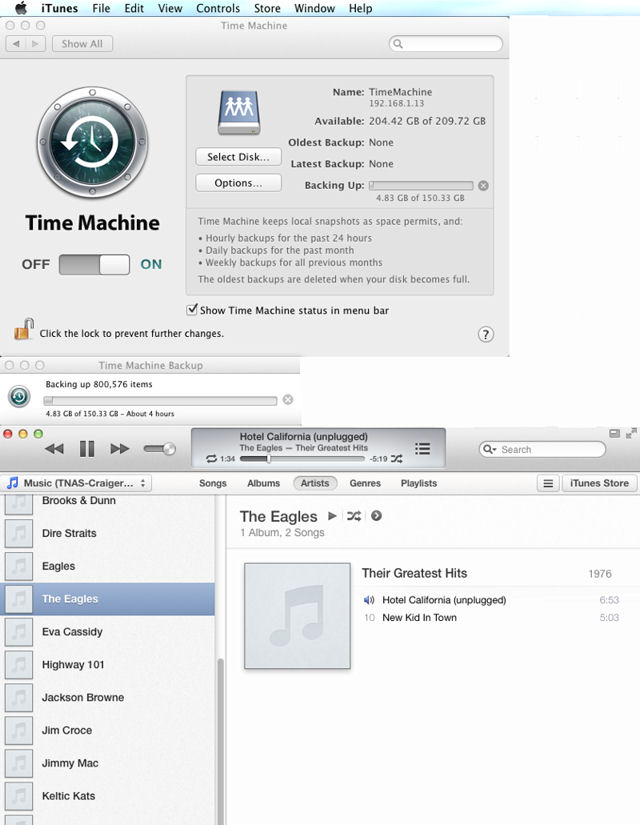Image resolution: width=640 pixels, height=825 pixels.
Task: Click Their Greatest Hits album artwork
Action: point(297,616)
